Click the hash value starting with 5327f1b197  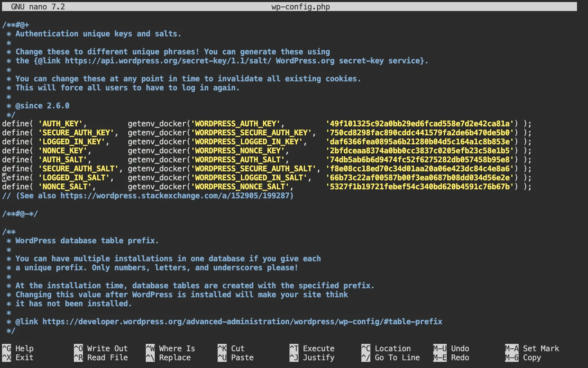click(x=420, y=186)
